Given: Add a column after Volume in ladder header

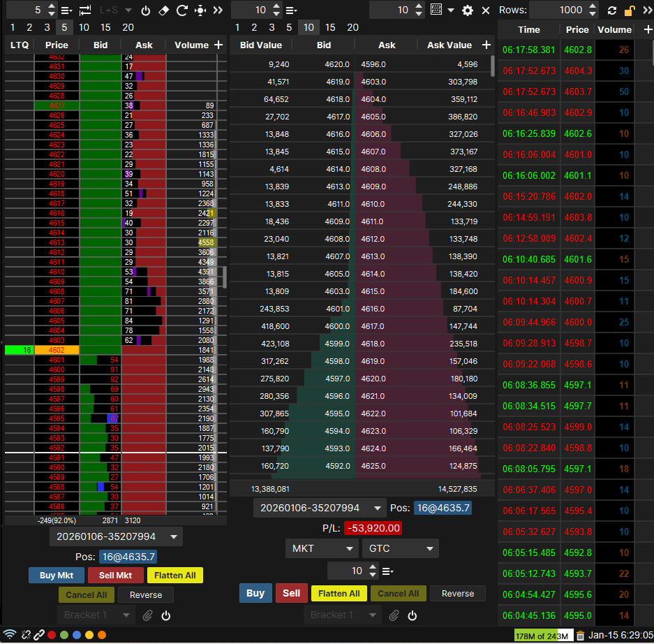Looking at the screenshot, I should click(x=218, y=45).
